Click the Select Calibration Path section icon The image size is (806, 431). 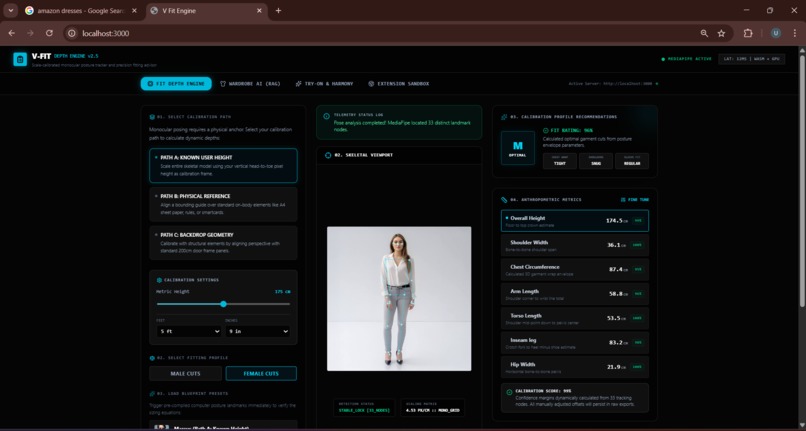click(152, 117)
